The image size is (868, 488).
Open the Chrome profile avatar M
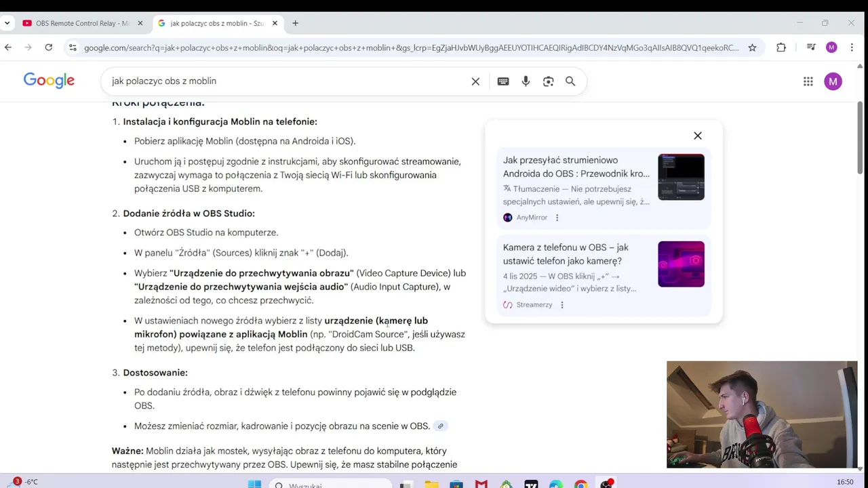[x=831, y=47]
